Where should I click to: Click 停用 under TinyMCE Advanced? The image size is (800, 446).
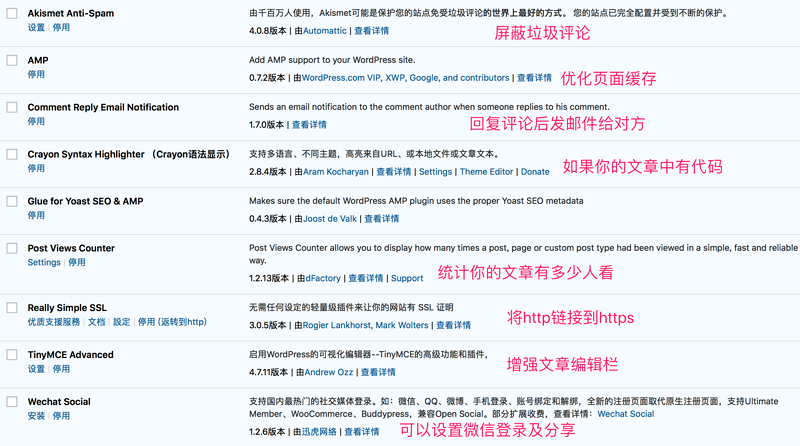click(x=61, y=369)
